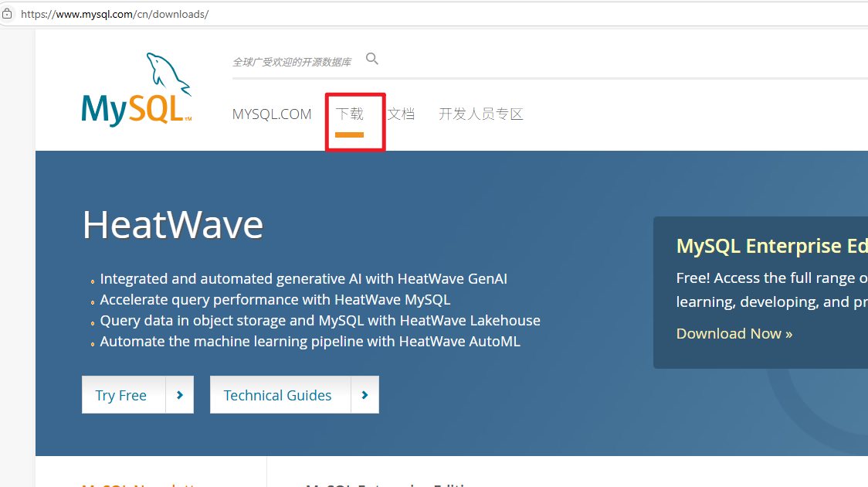Open the 文档 navigation tab
868x487 pixels.
click(x=401, y=114)
